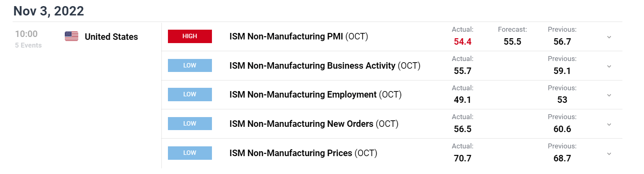Click the LOW badge beside Employment
This screenshot has width=644, height=174.
tap(190, 94)
